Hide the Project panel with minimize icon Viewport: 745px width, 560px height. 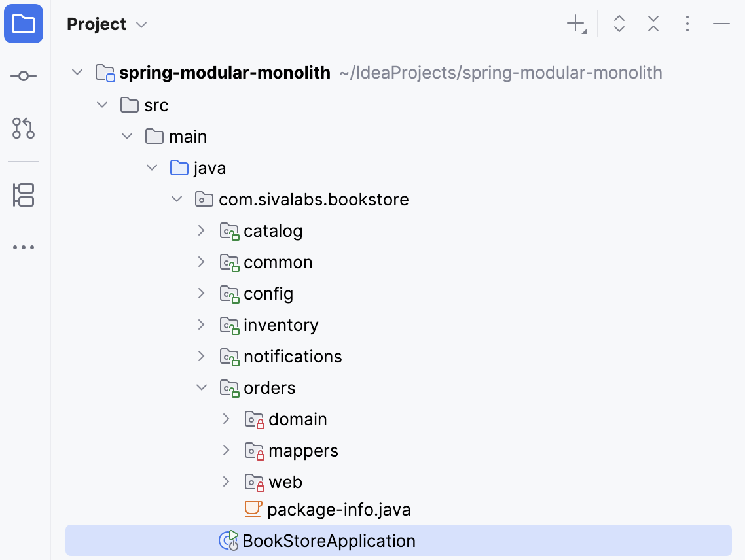[721, 24]
